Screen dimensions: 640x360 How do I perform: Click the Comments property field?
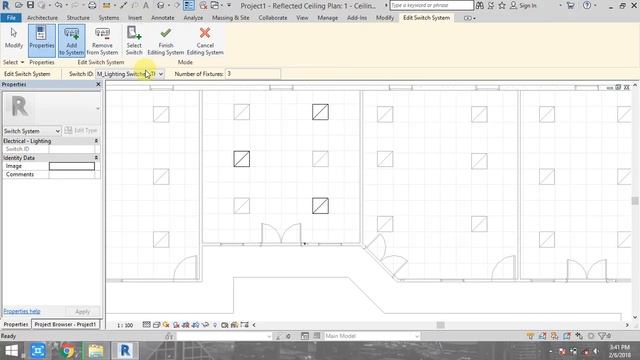click(x=72, y=174)
